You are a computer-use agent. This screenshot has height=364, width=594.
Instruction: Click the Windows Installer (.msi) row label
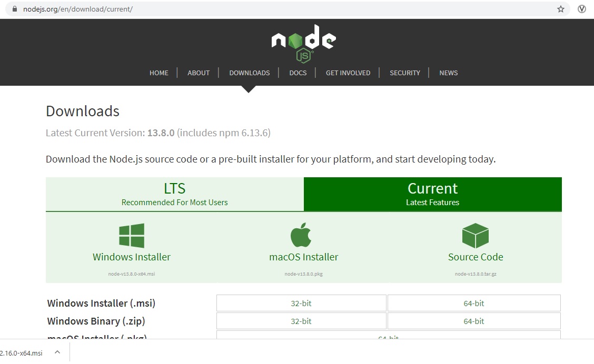tap(101, 303)
